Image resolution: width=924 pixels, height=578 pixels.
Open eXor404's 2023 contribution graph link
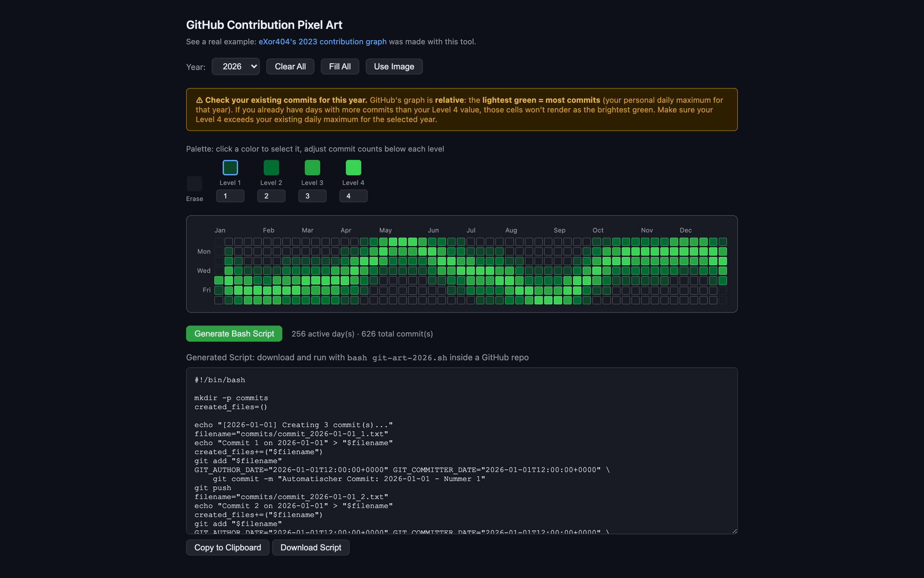point(323,42)
